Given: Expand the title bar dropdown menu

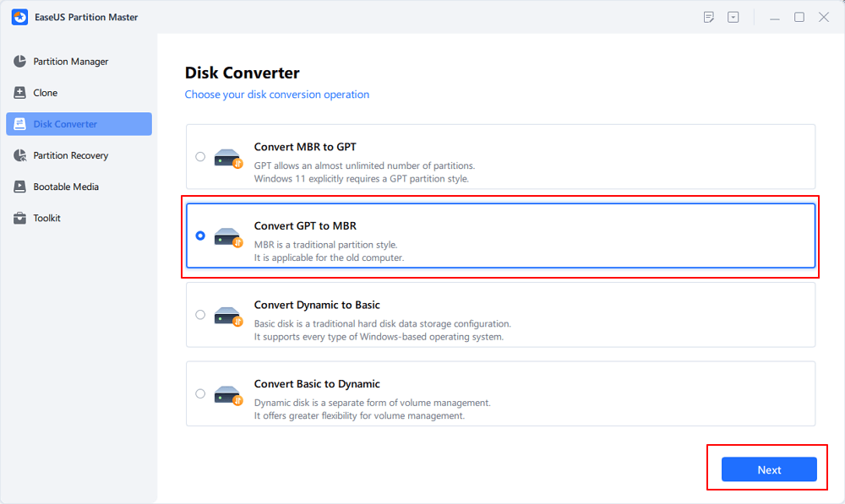Looking at the screenshot, I should [x=733, y=17].
